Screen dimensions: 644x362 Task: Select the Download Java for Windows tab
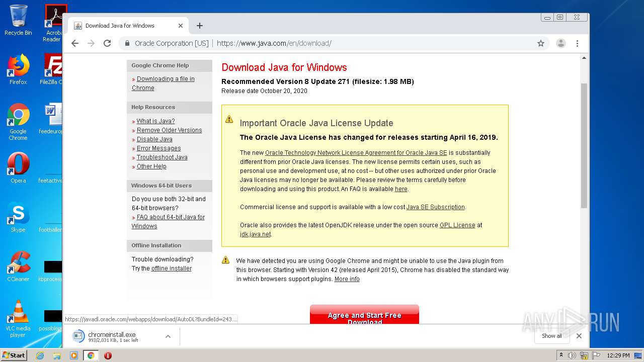tap(128, 26)
